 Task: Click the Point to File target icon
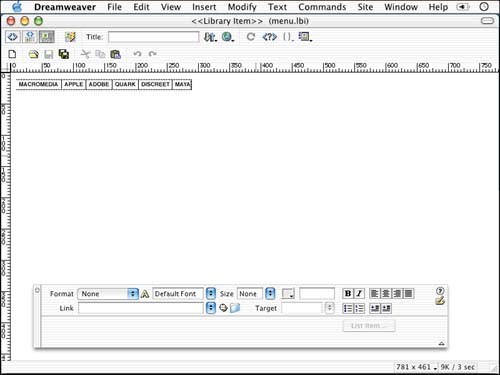[223, 308]
